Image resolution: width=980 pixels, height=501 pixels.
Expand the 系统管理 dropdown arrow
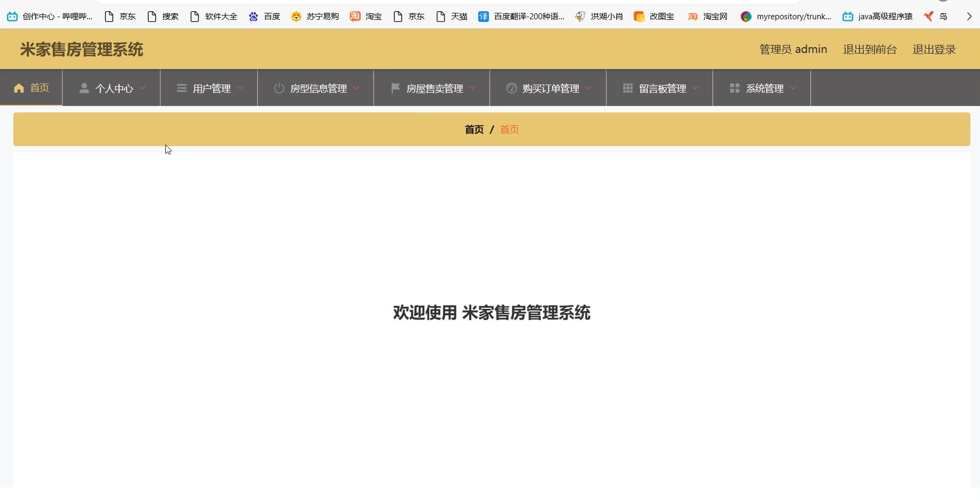click(x=793, y=88)
